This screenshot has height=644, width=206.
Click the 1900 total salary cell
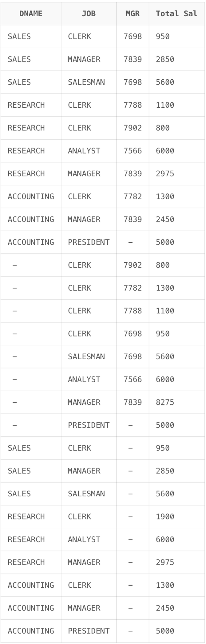point(165,517)
